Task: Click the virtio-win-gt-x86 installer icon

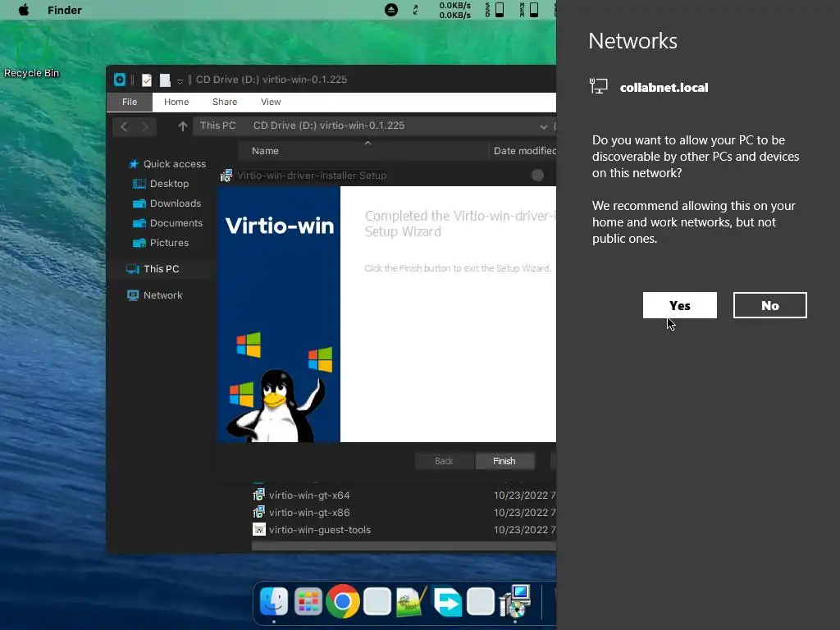Action: (258, 512)
